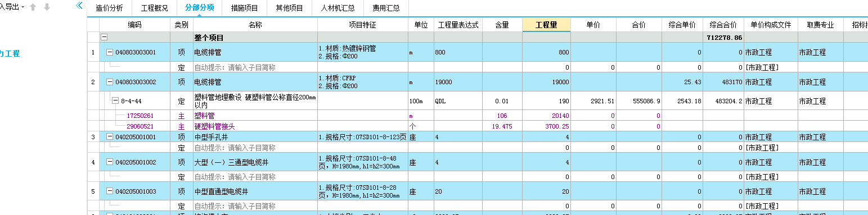Collapse the 整个项目 root row
This screenshot has height=215, width=868.
[x=104, y=37]
